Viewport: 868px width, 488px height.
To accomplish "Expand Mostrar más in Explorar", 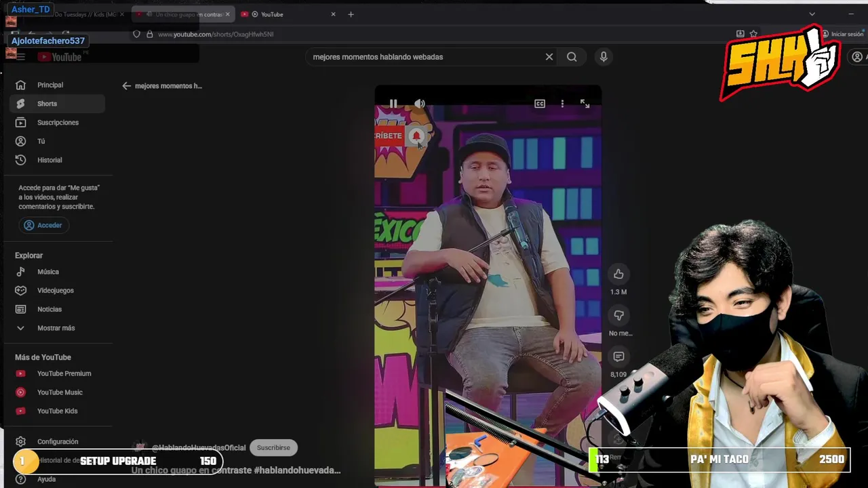I will (x=57, y=328).
